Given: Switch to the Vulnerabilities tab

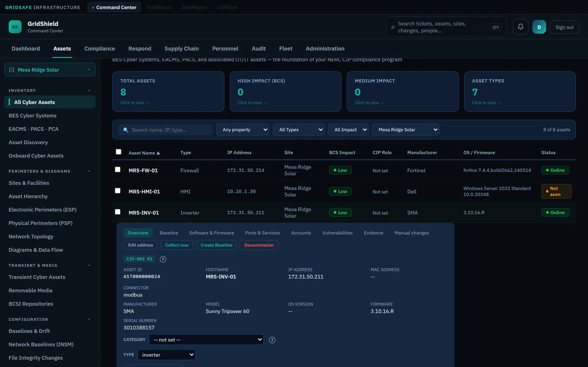Looking at the screenshot, I should coord(337,233).
